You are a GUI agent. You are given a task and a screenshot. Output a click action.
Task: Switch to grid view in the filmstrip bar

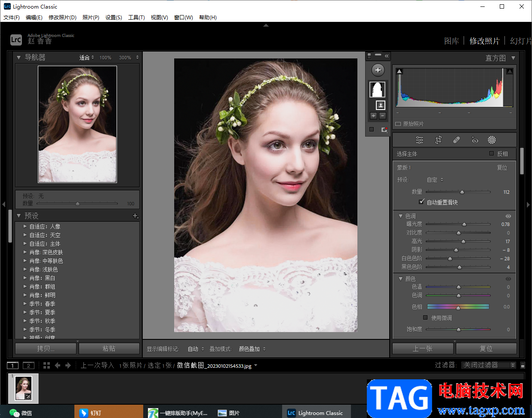tap(47, 365)
